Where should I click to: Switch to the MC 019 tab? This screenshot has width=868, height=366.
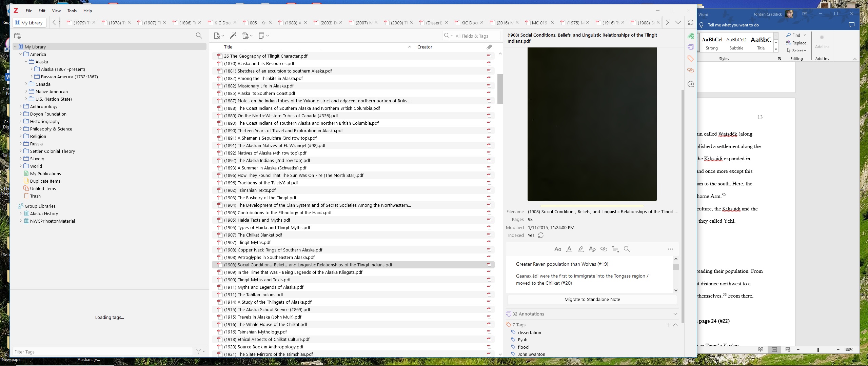coord(539,23)
